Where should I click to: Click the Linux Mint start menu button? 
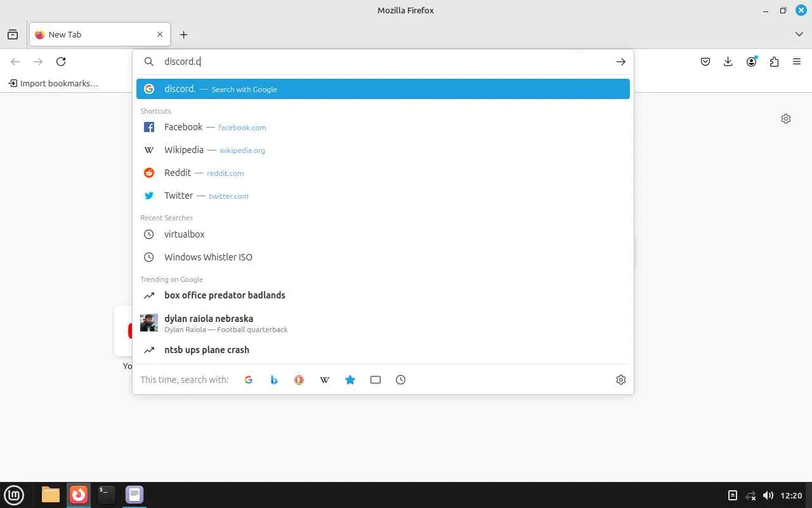tap(14, 495)
